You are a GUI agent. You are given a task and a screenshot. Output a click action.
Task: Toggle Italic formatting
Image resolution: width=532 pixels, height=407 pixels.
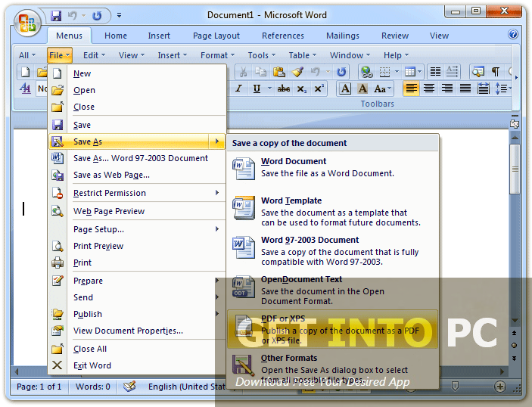pyautogui.click(x=238, y=89)
